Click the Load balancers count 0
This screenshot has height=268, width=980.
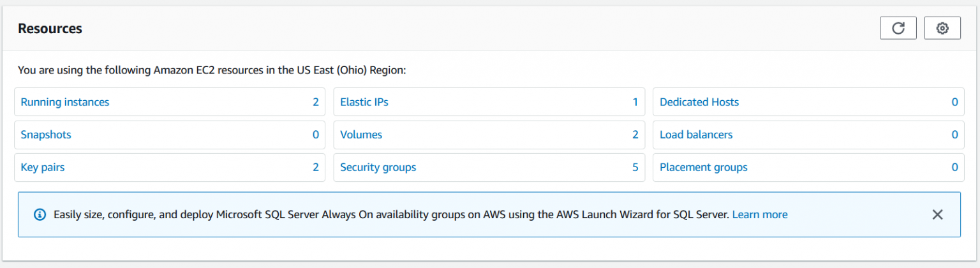click(x=955, y=135)
